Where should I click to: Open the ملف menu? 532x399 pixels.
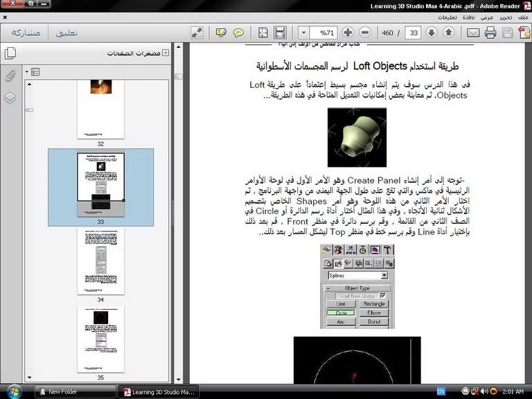pyautogui.click(x=523, y=17)
